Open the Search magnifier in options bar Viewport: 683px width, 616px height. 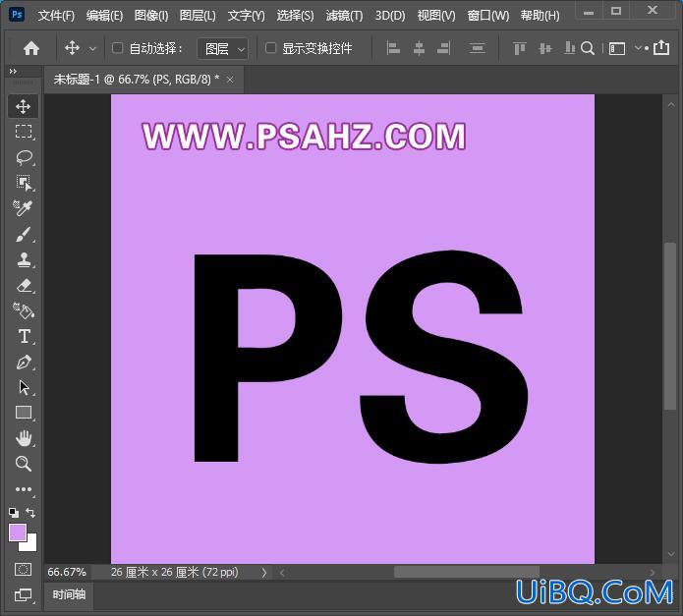588,48
